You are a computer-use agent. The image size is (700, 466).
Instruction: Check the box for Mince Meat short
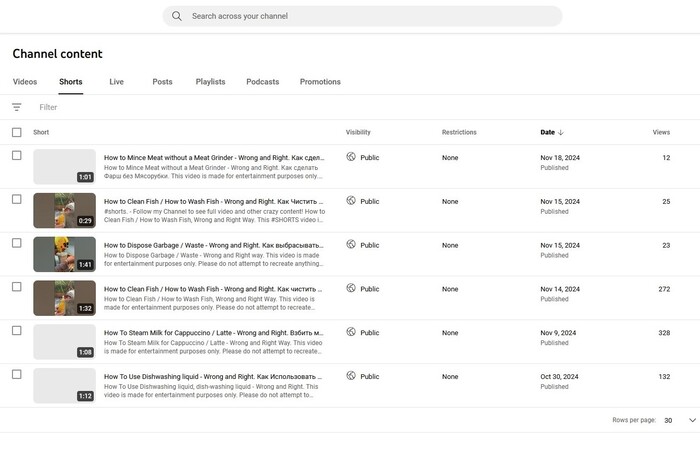click(17, 156)
